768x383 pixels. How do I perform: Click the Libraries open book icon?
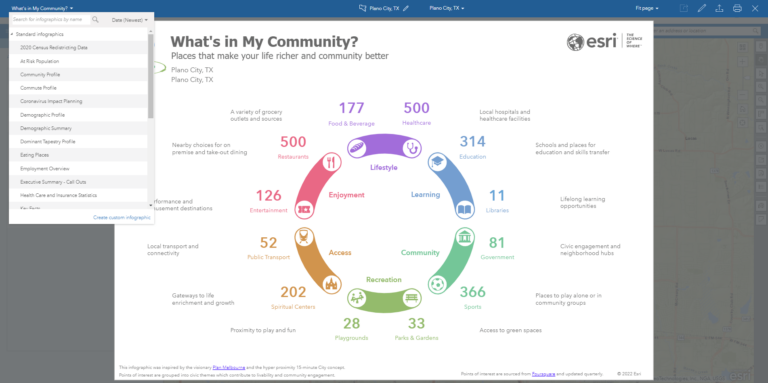(x=464, y=210)
